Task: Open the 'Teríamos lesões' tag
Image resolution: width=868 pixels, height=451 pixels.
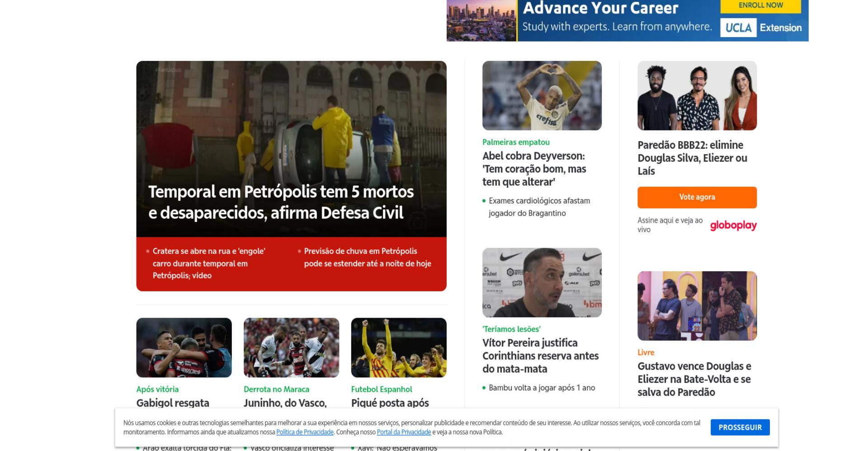Action: [x=511, y=329]
